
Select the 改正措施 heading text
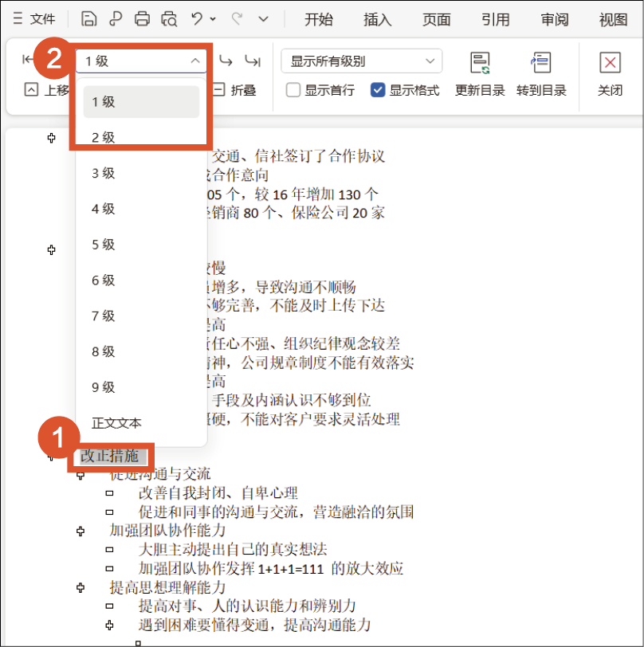tap(109, 457)
